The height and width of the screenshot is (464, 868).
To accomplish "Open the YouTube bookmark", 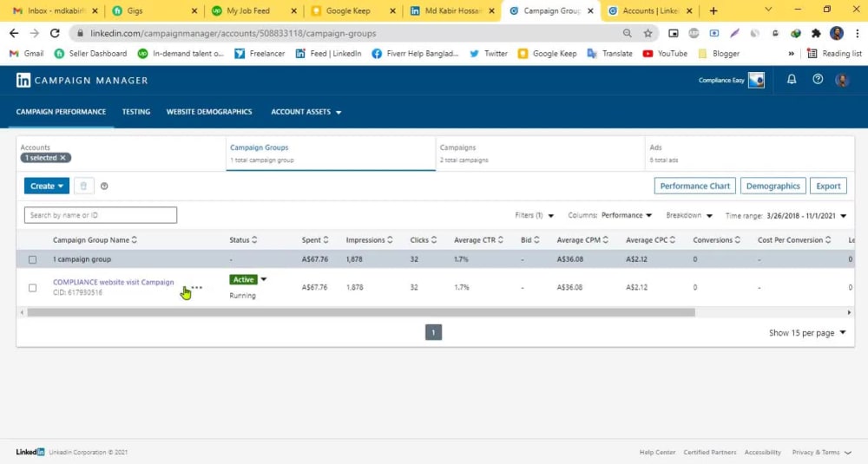I will [x=665, y=54].
